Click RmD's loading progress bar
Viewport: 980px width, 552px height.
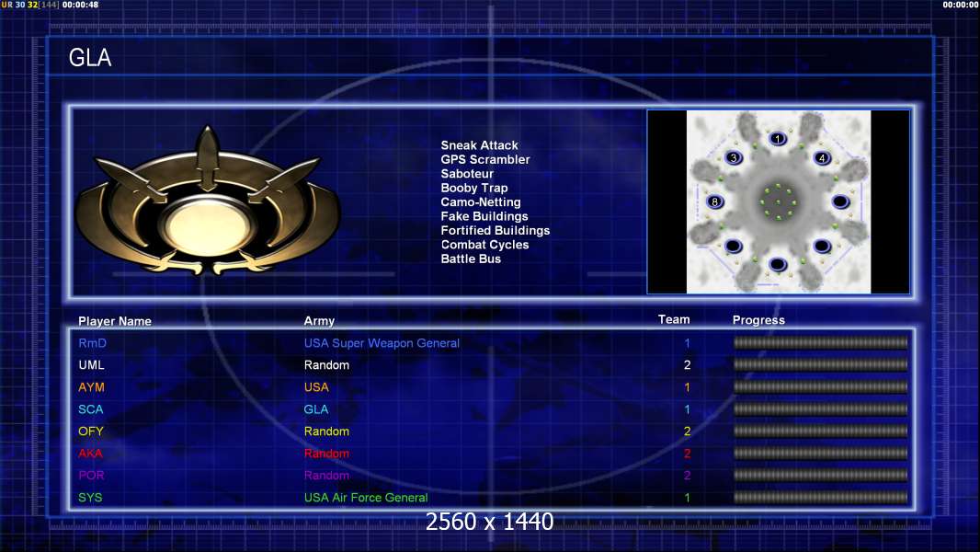tap(821, 342)
